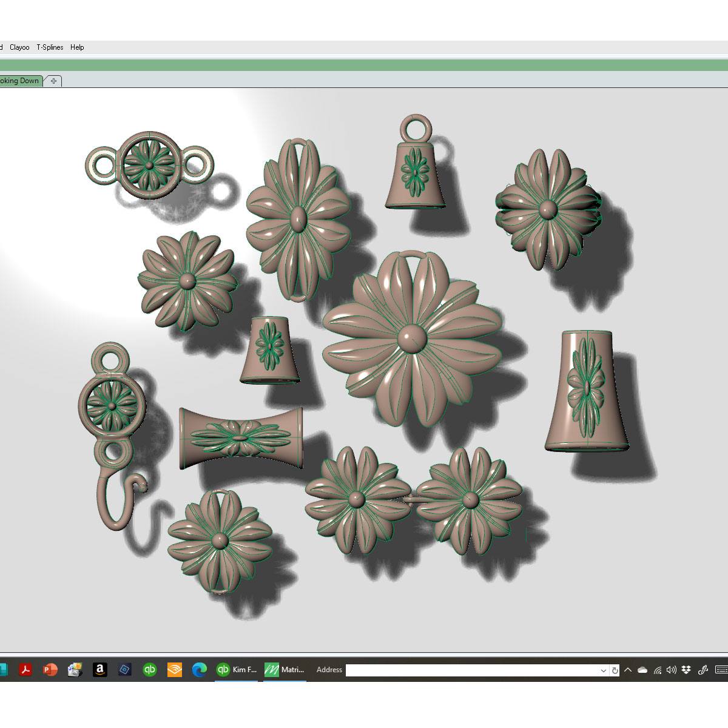The image size is (728, 728).
Task: Select the Looking Down viewport tab
Action: [19, 81]
